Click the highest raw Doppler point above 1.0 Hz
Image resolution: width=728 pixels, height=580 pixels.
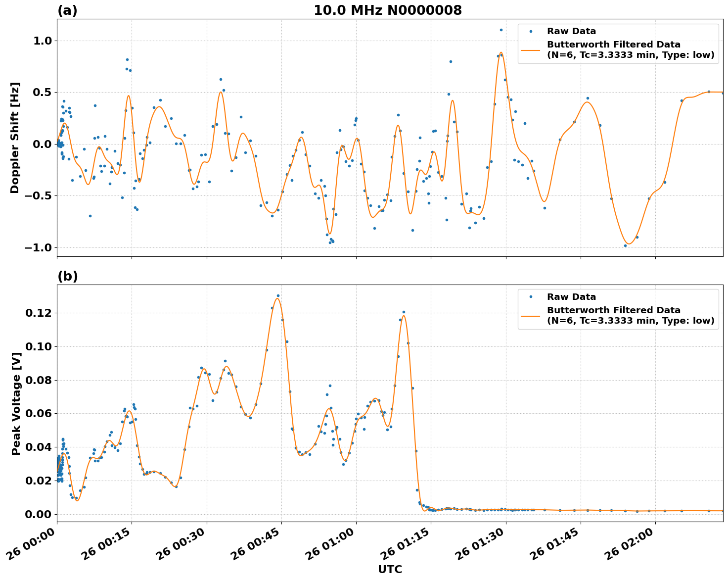[x=500, y=30]
